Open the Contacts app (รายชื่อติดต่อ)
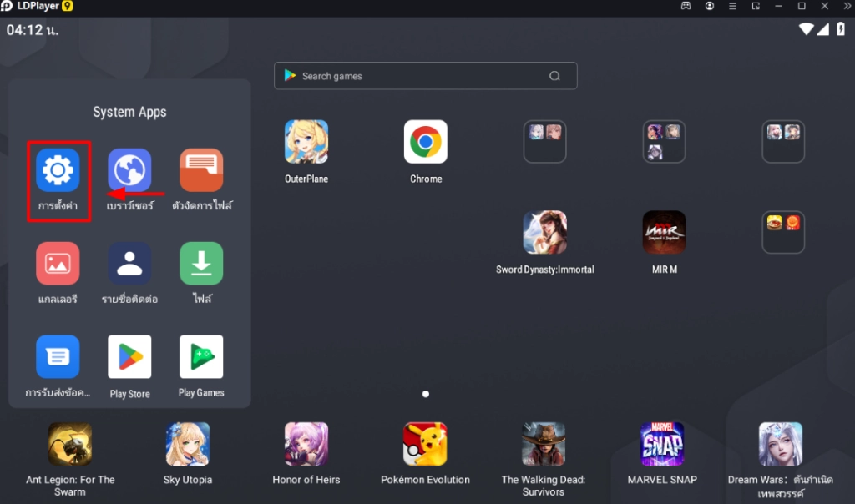855x504 pixels. (x=129, y=264)
